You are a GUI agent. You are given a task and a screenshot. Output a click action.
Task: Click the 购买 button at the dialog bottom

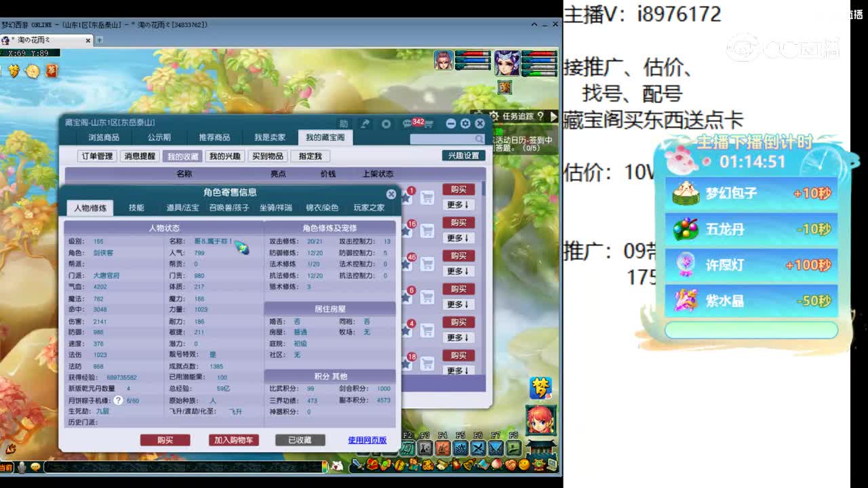(x=166, y=440)
